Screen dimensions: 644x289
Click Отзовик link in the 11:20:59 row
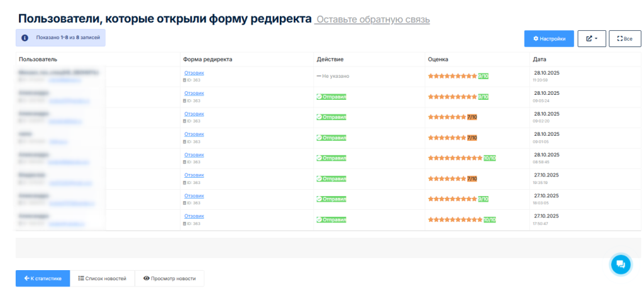coord(194,73)
